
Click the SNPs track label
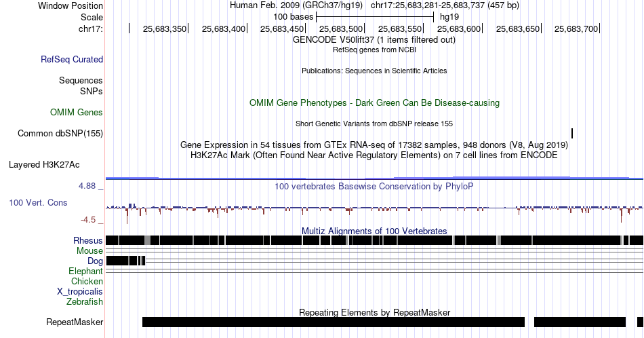pyautogui.click(x=92, y=91)
